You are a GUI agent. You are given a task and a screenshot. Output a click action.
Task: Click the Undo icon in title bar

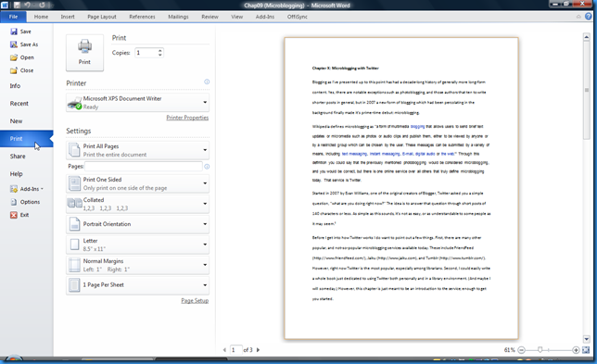click(28, 5)
